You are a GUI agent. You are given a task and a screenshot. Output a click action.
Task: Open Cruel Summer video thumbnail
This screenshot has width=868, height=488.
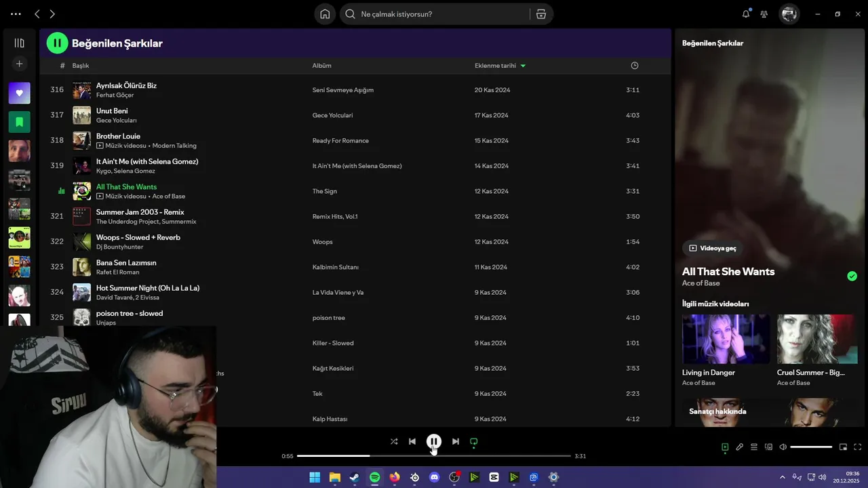[816, 339]
